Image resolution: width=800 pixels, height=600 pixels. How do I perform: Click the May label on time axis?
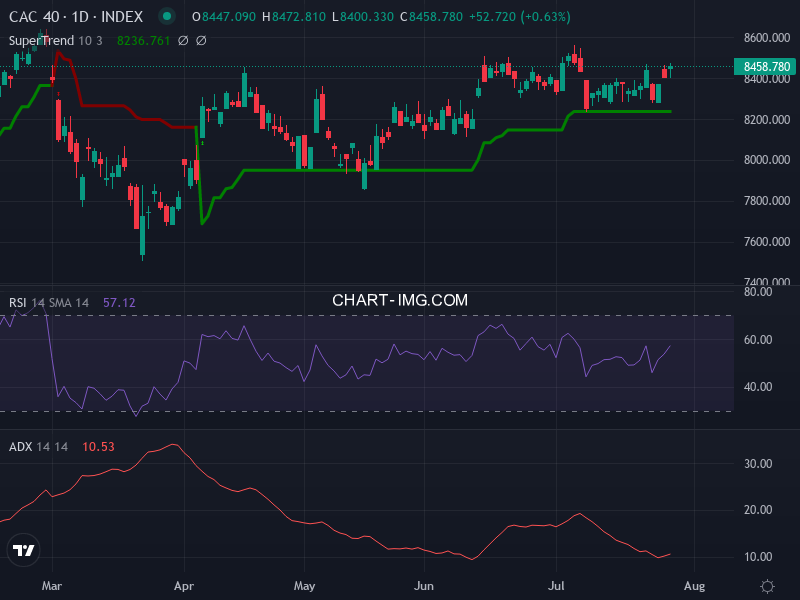click(305, 586)
